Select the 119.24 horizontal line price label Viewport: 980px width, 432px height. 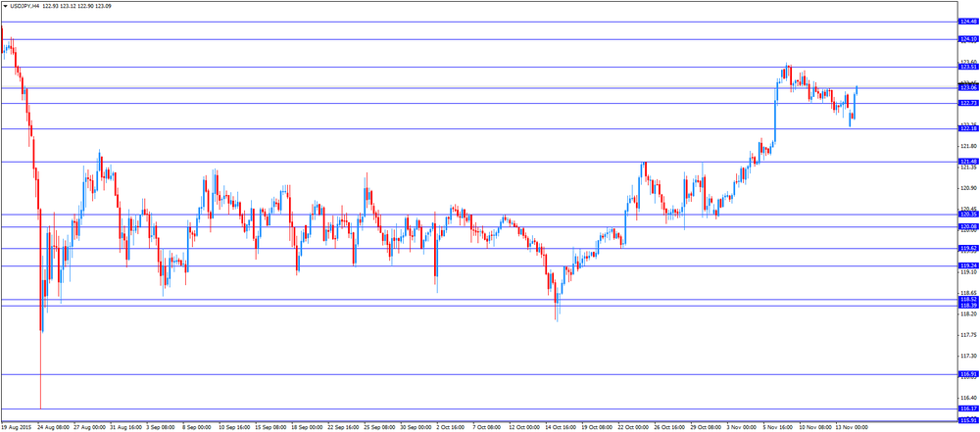click(968, 265)
